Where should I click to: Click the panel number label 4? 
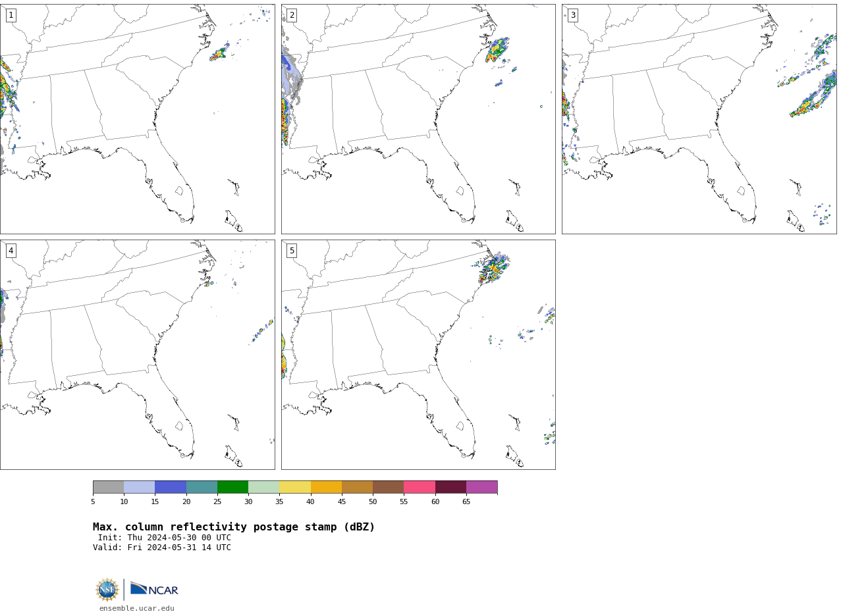click(11, 251)
